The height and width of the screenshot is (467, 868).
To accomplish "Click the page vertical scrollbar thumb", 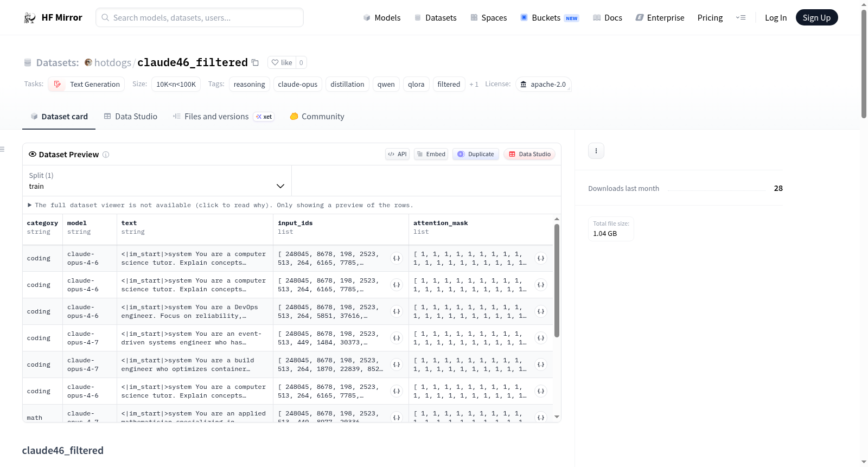I will pos(864,64).
